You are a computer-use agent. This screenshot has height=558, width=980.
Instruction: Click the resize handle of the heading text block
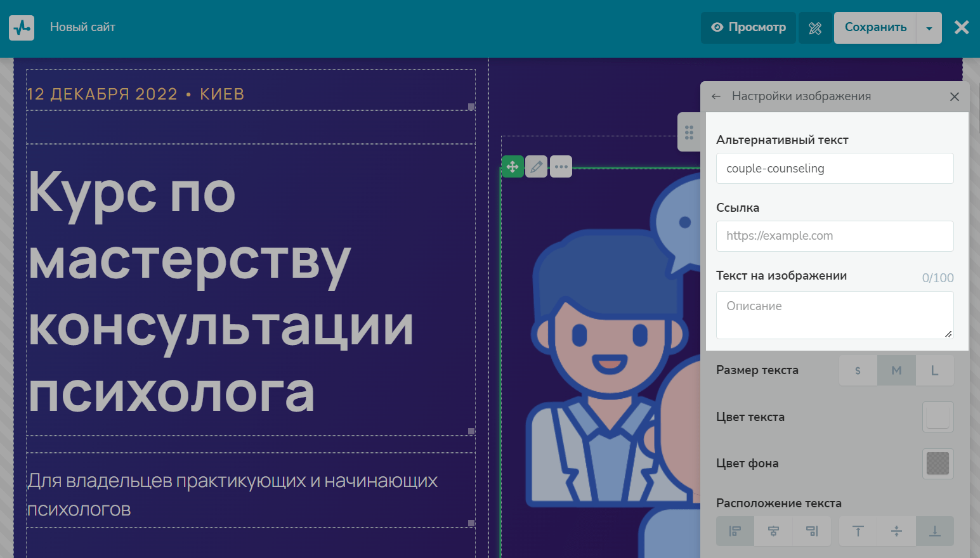[x=471, y=431]
